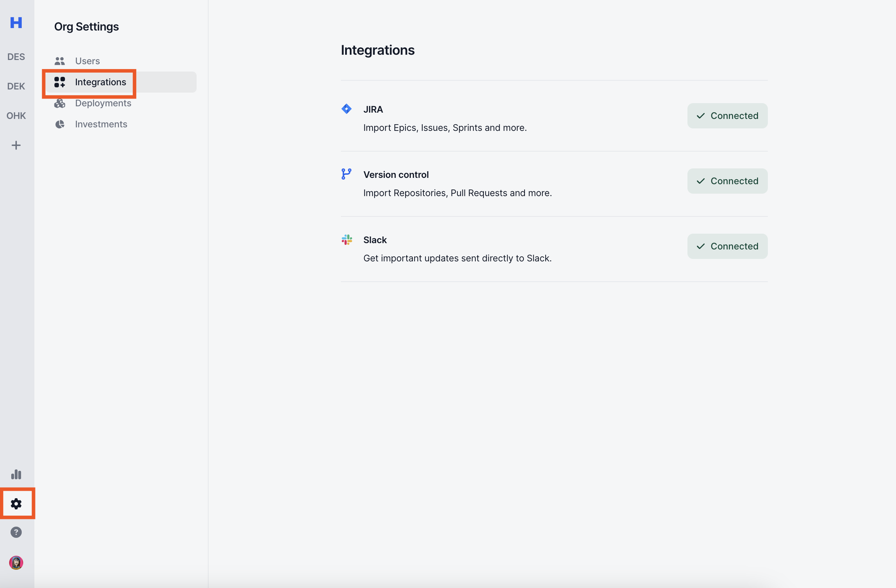Viewport: 896px width, 588px height.
Task: Switch to the DES workspace
Action: pos(16,57)
